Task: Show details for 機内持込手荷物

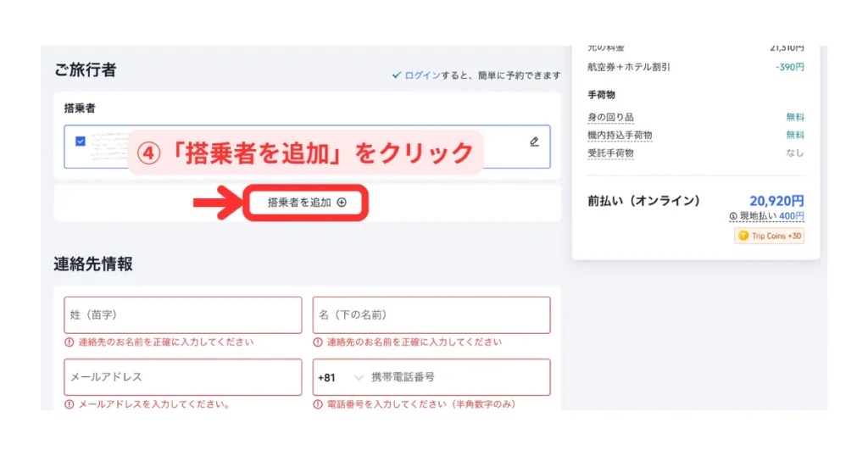Action: pyautogui.click(x=620, y=135)
